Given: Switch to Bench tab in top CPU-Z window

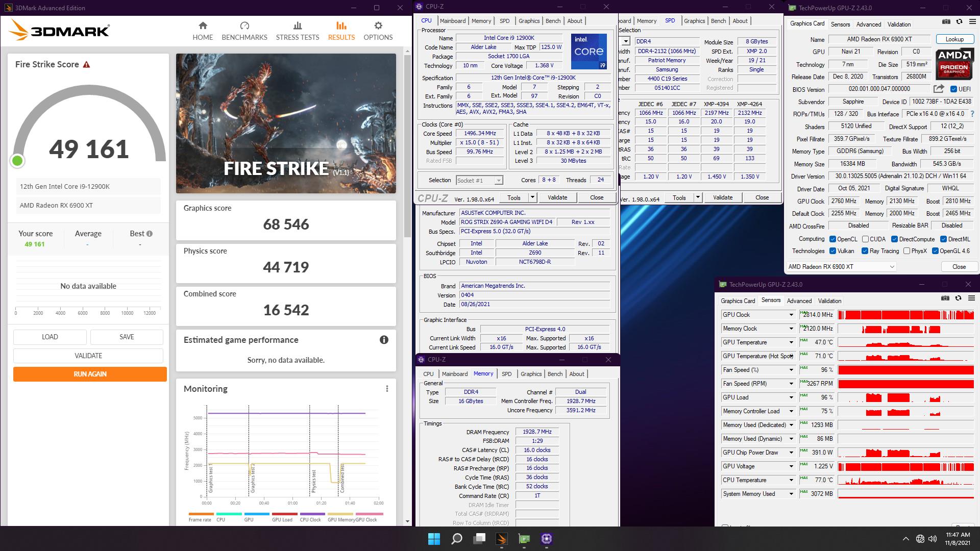Looking at the screenshot, I should (553, 21).
